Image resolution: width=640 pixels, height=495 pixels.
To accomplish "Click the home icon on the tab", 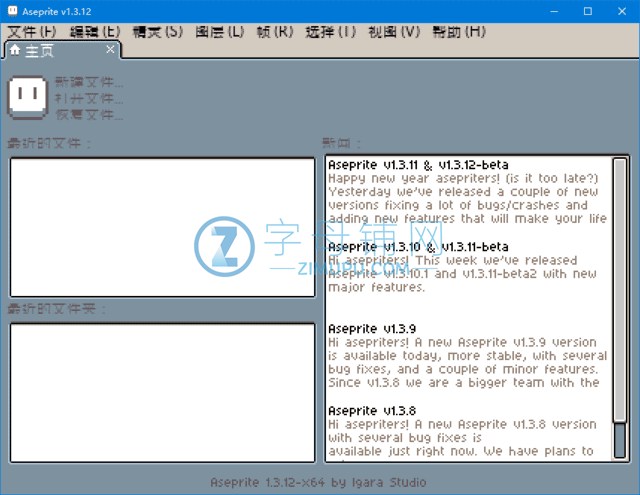I will 15,50.
